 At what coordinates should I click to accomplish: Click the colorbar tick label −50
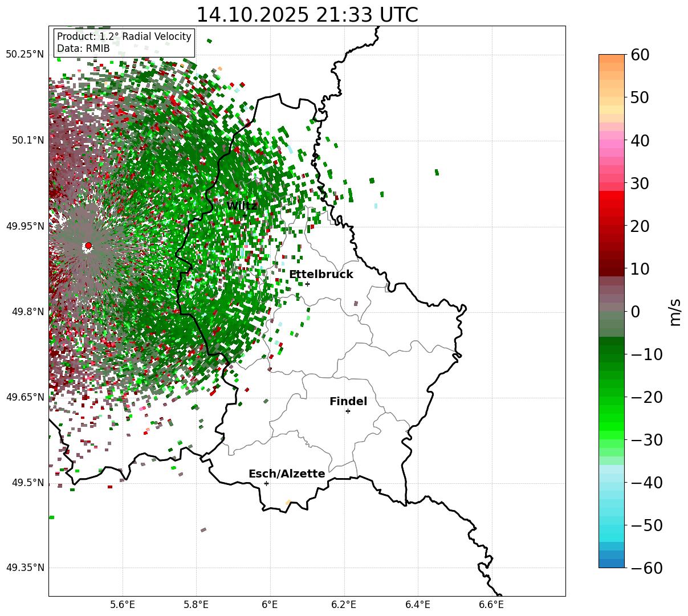click(x=646, y=525)
